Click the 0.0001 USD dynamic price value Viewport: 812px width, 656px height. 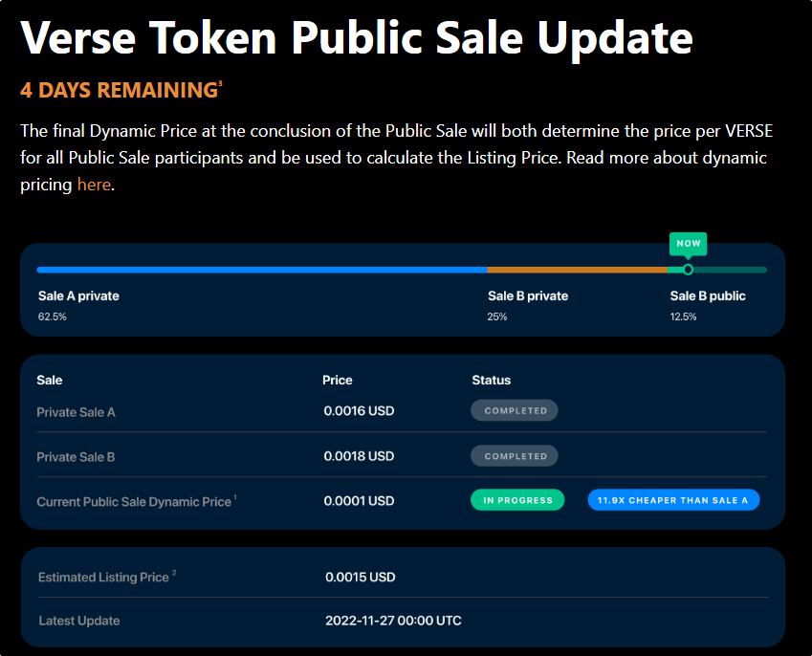click(359, 501)
